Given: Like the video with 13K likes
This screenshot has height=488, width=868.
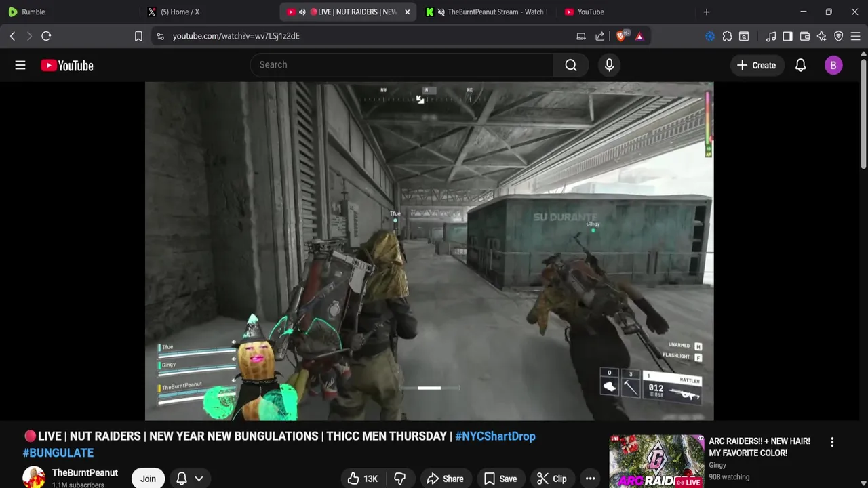Looking at the screenshot, I should pos(363,479).
